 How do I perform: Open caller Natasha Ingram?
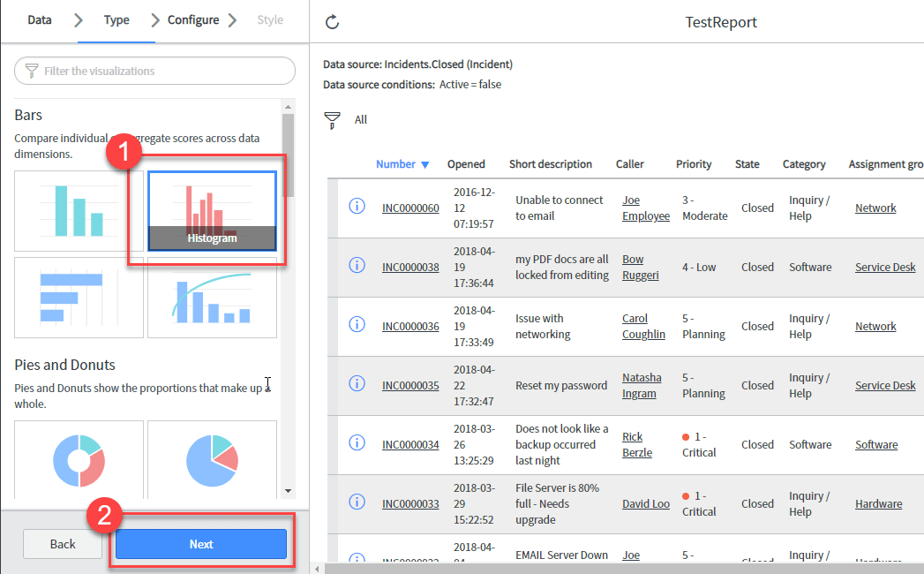642,386
